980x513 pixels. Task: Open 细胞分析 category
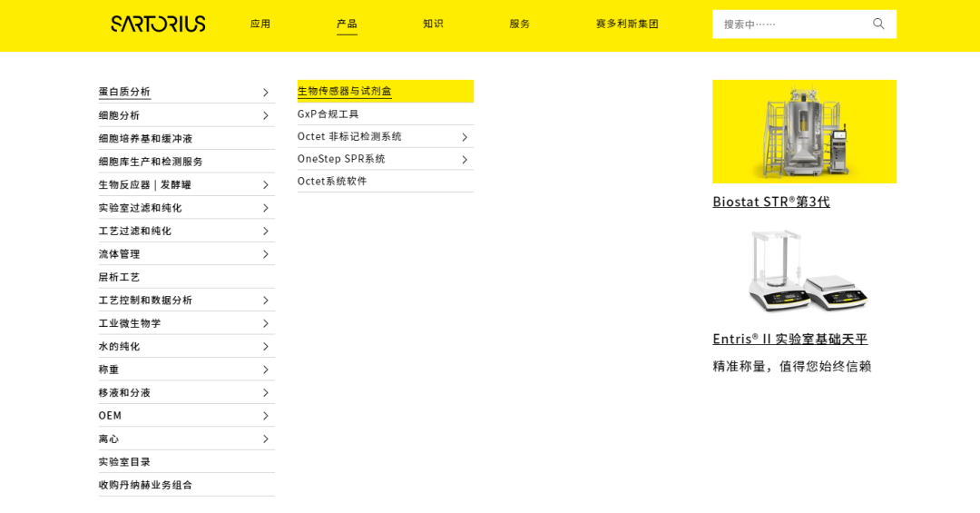[x=120, y=115]
